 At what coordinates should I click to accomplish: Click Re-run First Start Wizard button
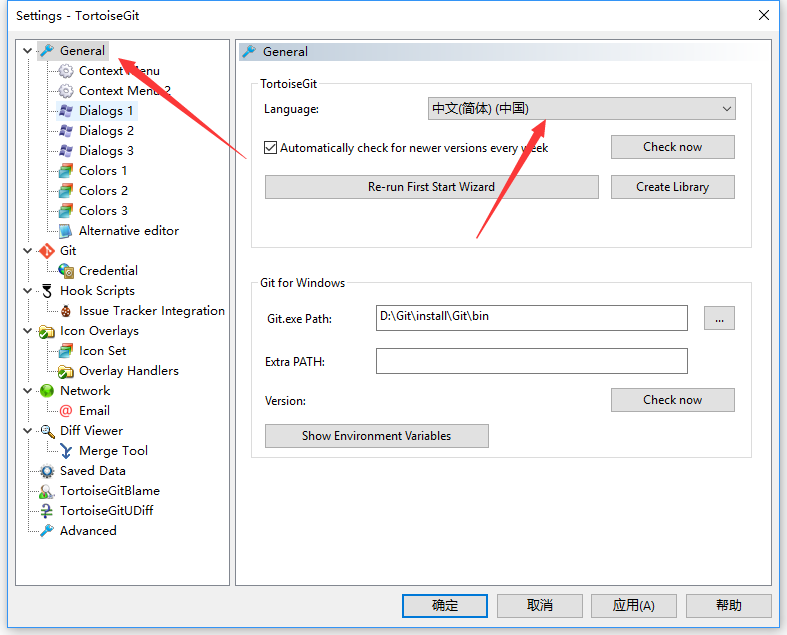click(431, 187)
